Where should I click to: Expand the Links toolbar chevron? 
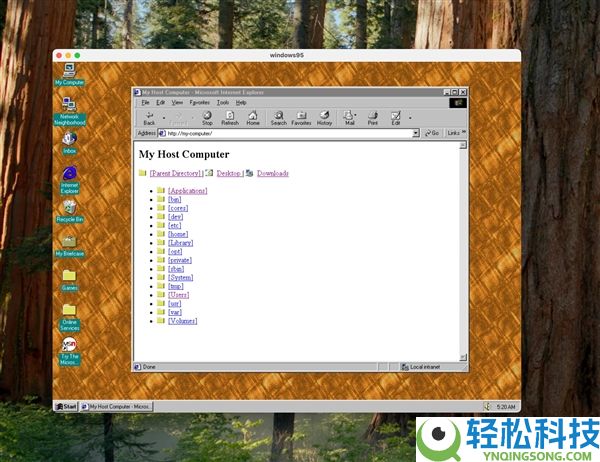[464, 132]
